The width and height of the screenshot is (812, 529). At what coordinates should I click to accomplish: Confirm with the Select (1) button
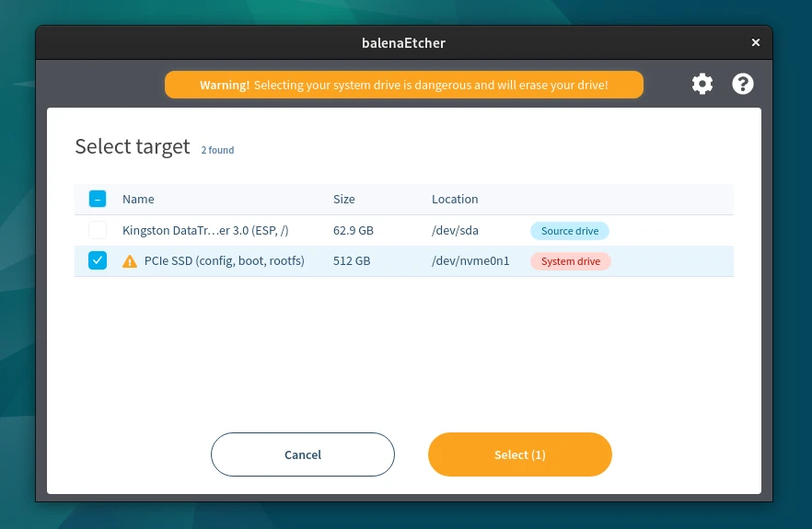(x=520, y=454)
